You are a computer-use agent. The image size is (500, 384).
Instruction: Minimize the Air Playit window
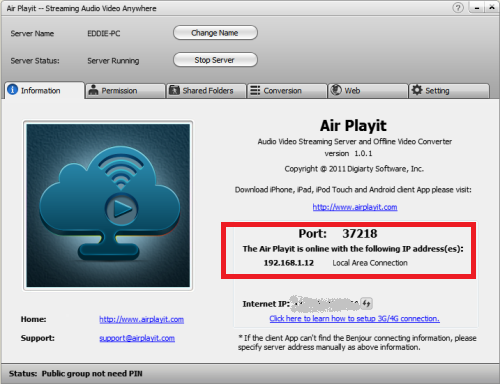(x=477, y=7)
